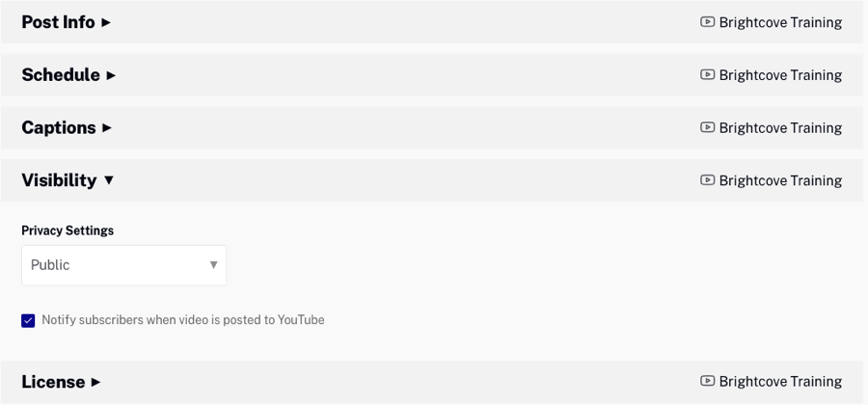Click the Post Info heading

click(58, 22)
